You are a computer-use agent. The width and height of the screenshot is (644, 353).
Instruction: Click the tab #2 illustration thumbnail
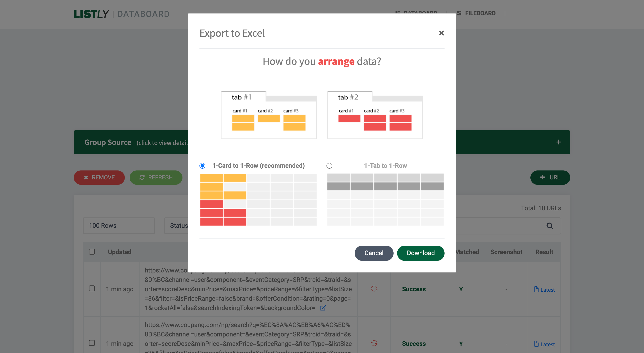375,115
